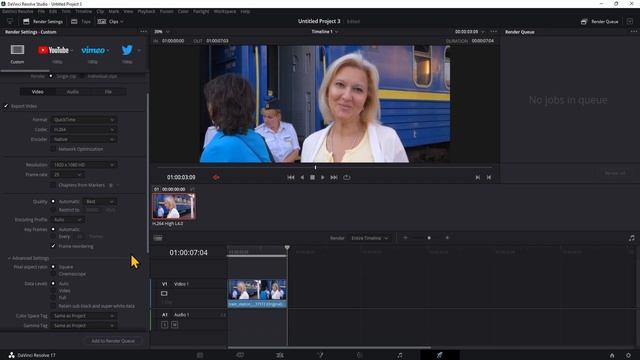The height and width of the screenshot is (360, 640).
Task: Open Render Entire Timeline dropdown
Action: (x=369, y=238)
